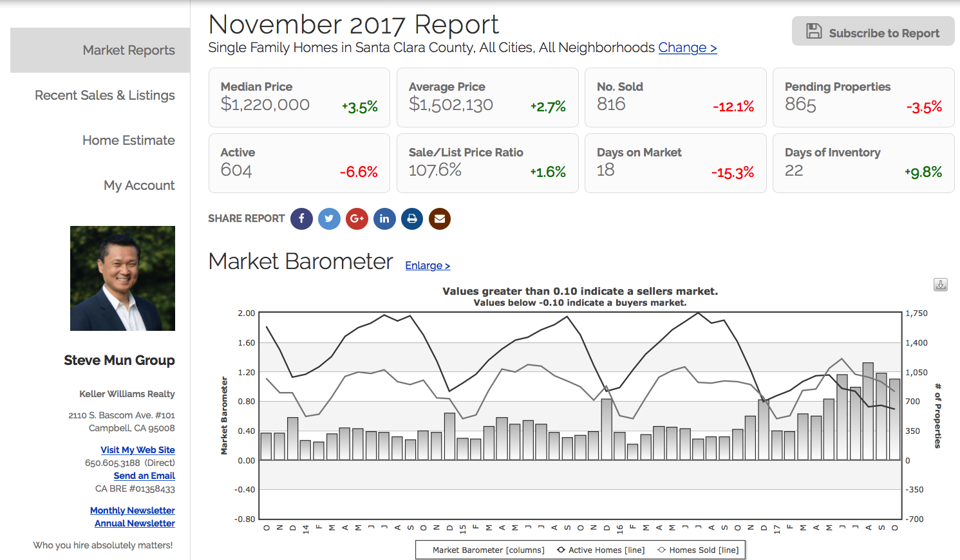
Task: Select the Sale/List Price Ratio card
Action: click(487, 163)
